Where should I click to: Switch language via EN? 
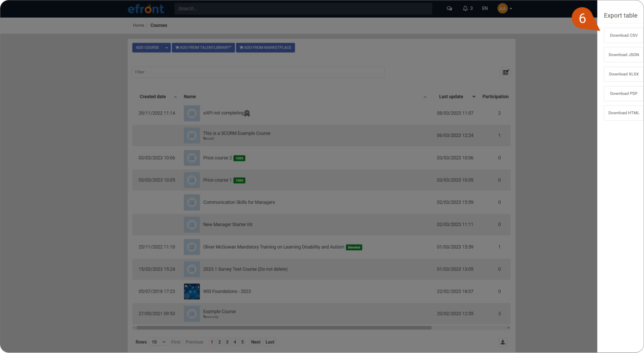click(485, 8)
